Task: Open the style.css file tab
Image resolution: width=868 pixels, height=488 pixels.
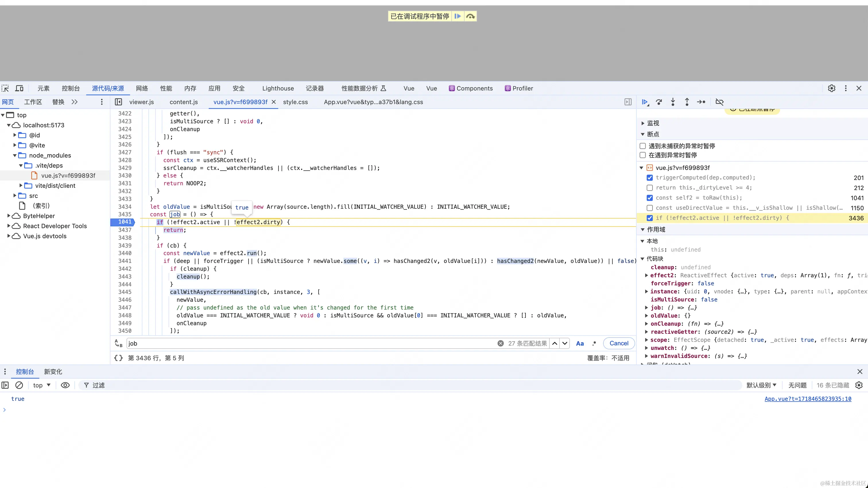Action: (x=295, y=102)
